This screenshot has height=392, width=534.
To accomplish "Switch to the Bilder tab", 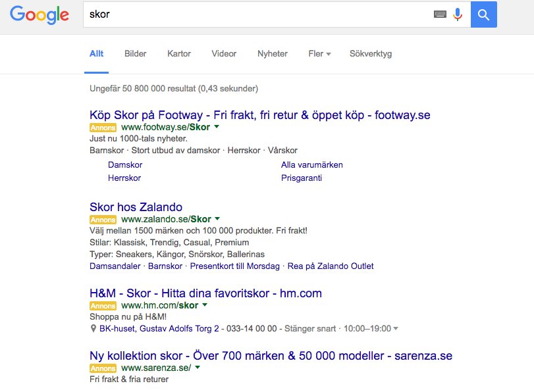I will pyautogui.click(x=135, y=54).
